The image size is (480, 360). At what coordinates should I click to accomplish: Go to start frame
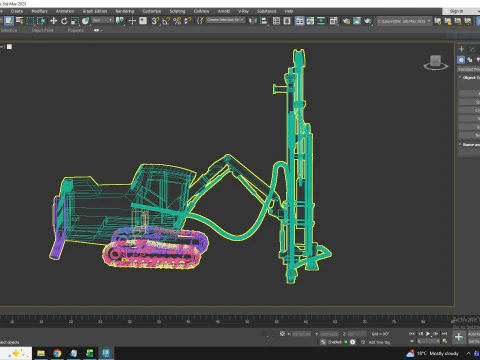[412, 333]
